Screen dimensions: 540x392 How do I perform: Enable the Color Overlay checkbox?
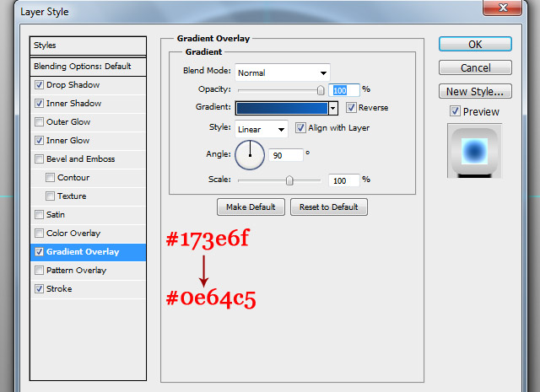click(40, 234)
